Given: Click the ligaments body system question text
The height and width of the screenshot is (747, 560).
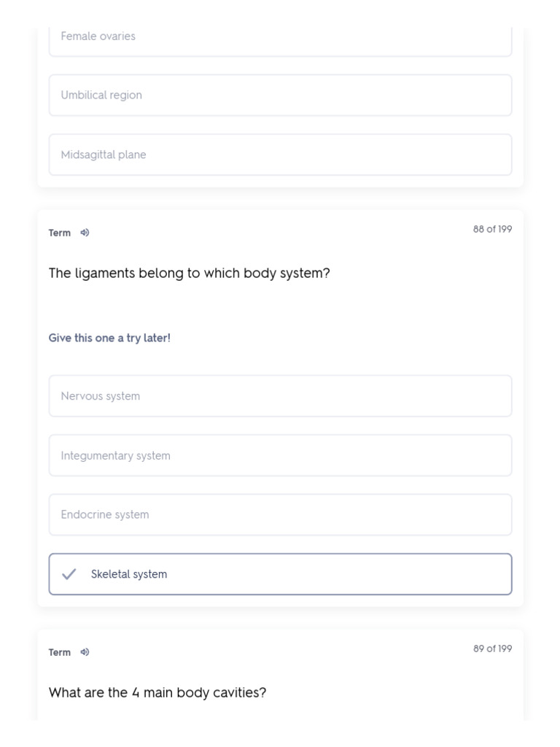Looking at the screenshot, I should coord(189,273).
